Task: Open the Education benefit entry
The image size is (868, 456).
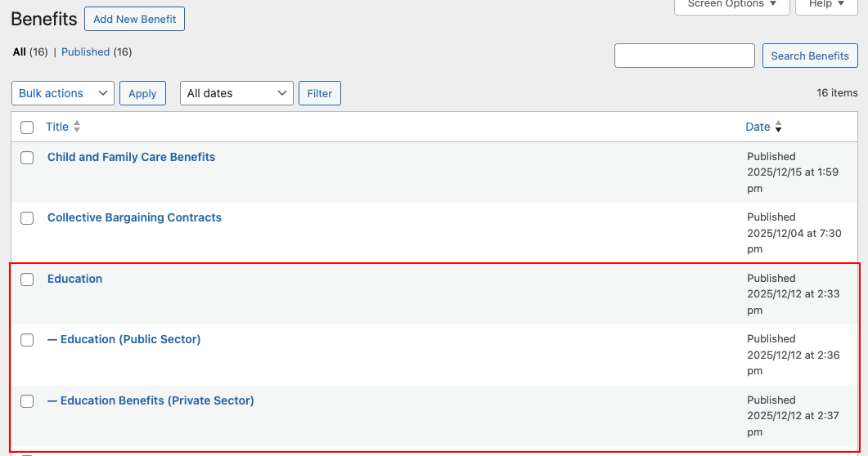Action: (74, 279)
